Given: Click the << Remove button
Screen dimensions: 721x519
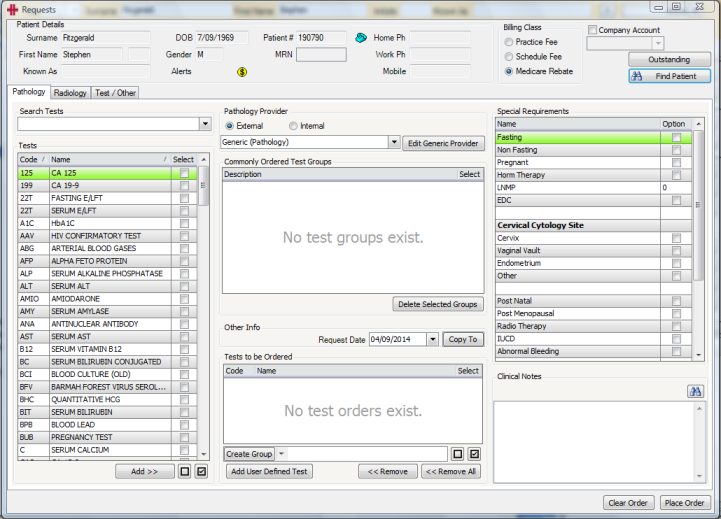Looking at the screenshot, I should pos(388,472).
